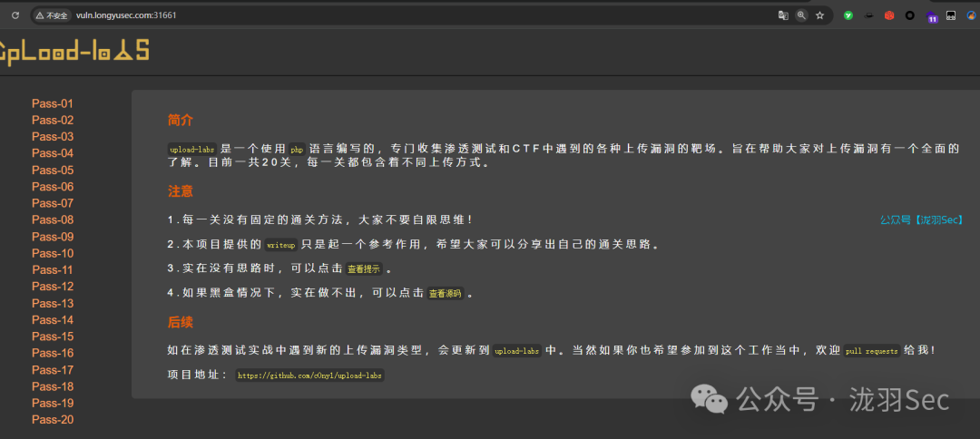Open the purple extension with badge 11

coord(932,17)
